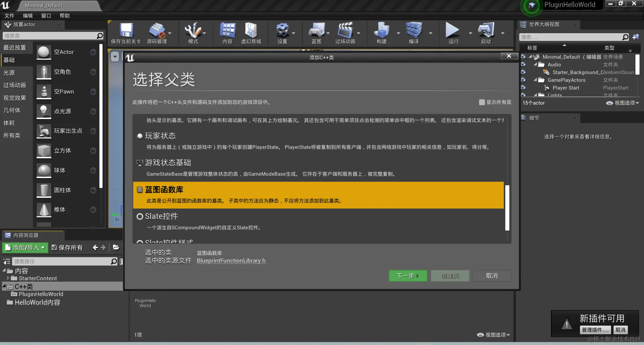Viewport: 644px width, 345px height.
Task: Open the 过场动画 (Cinematics) toolbar icon
Action: click(x=347, y=33)
